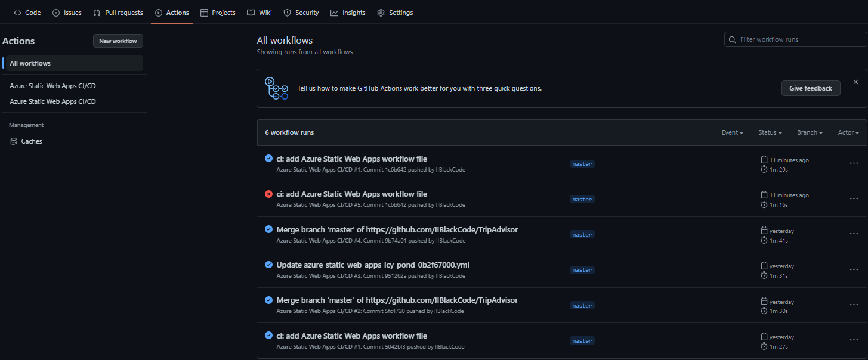
Task: Click the Give feedback button
Action: (x=811, y=88)
